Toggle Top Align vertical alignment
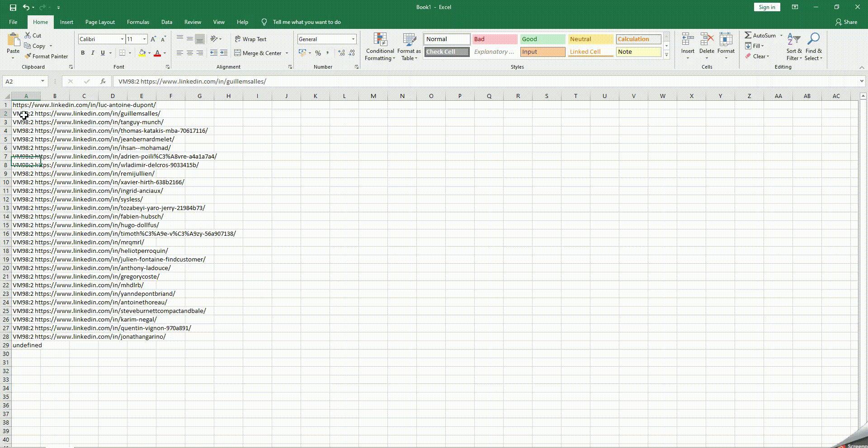The width and height of the screenshot is (868, 448). (179, 39)
